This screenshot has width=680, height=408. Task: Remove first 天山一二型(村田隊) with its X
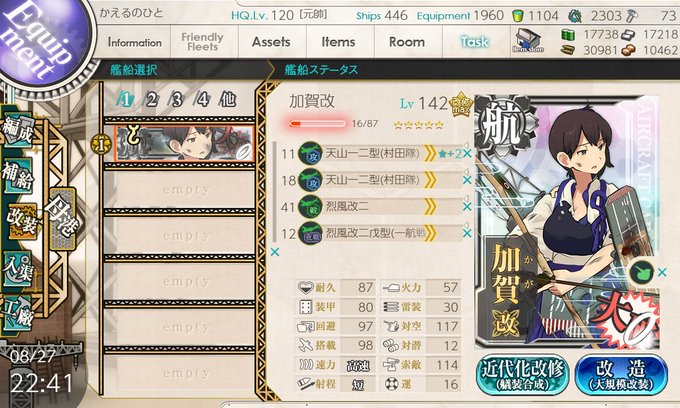(x=467, y=153)
